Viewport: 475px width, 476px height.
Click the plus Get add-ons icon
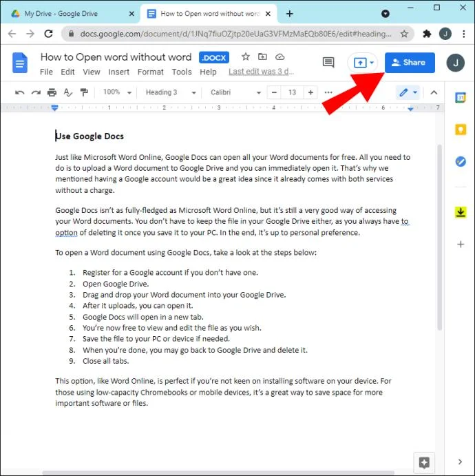coord(461,244)
